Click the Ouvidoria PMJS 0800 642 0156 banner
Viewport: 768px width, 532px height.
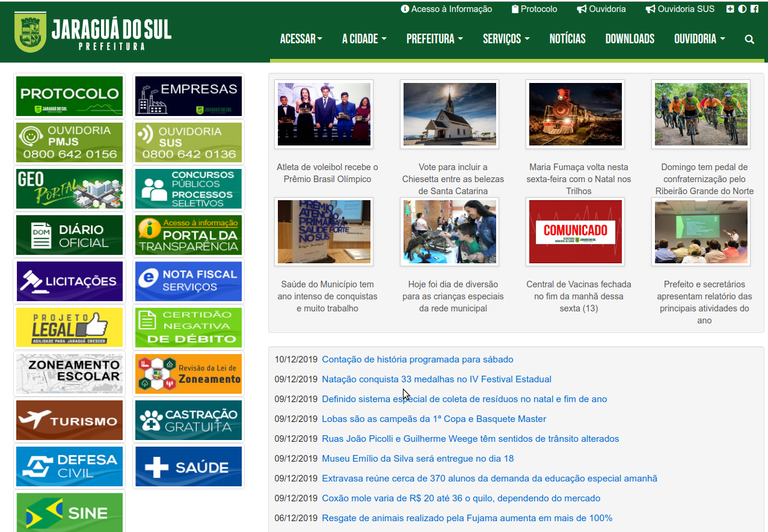pyautogui.click(x=69, y=142)
